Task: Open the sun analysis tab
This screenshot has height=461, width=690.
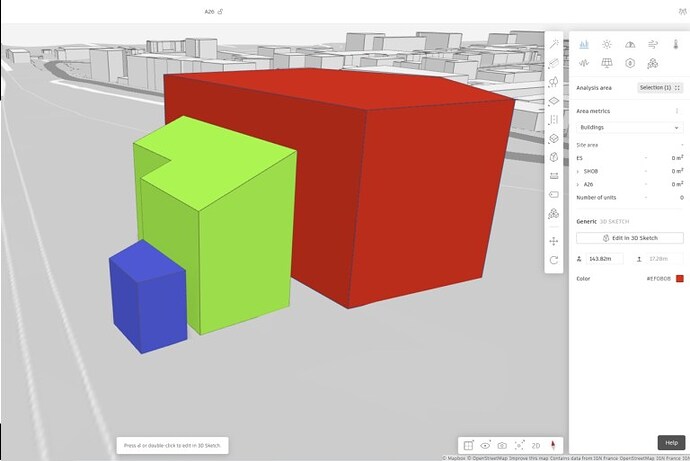Action: (x=606, y=44)
